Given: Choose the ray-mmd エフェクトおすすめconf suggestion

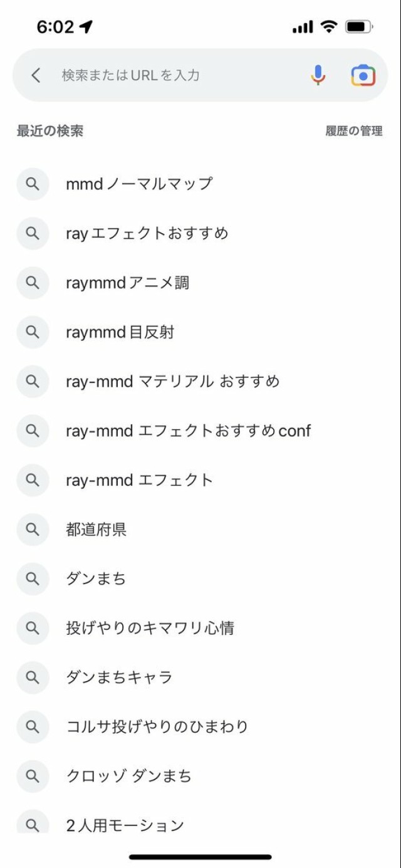Looking at the screenshot, I should (x=188, y=431).
